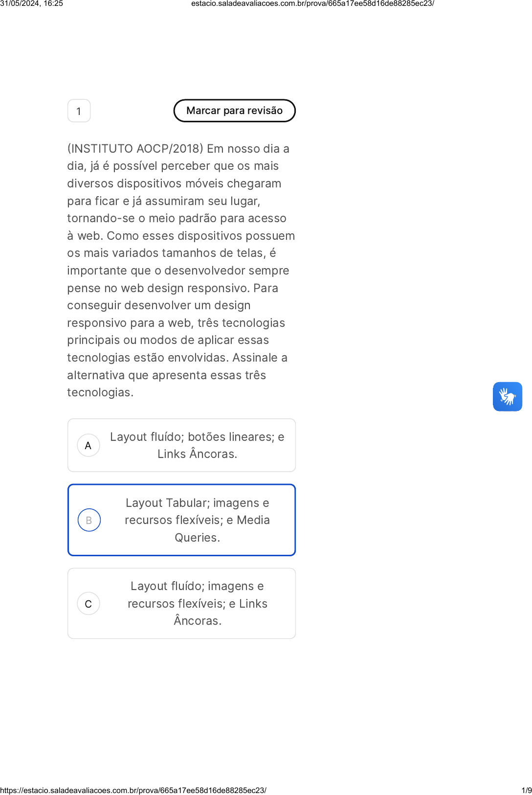The height and width of the screenshot is (795, 532).
Task: Click the question's final word 'tecnologias.'
Action: (100, 392)
